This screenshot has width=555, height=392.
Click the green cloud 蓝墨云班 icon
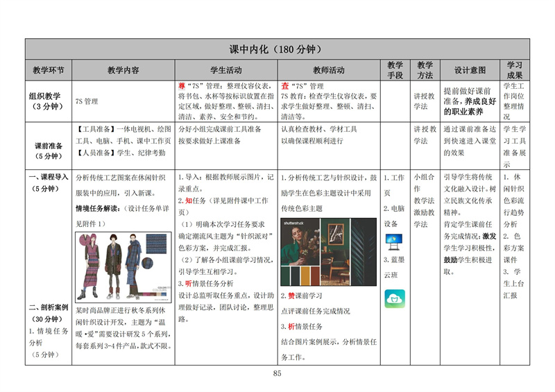pyautogui.click(x=395, y=298)
